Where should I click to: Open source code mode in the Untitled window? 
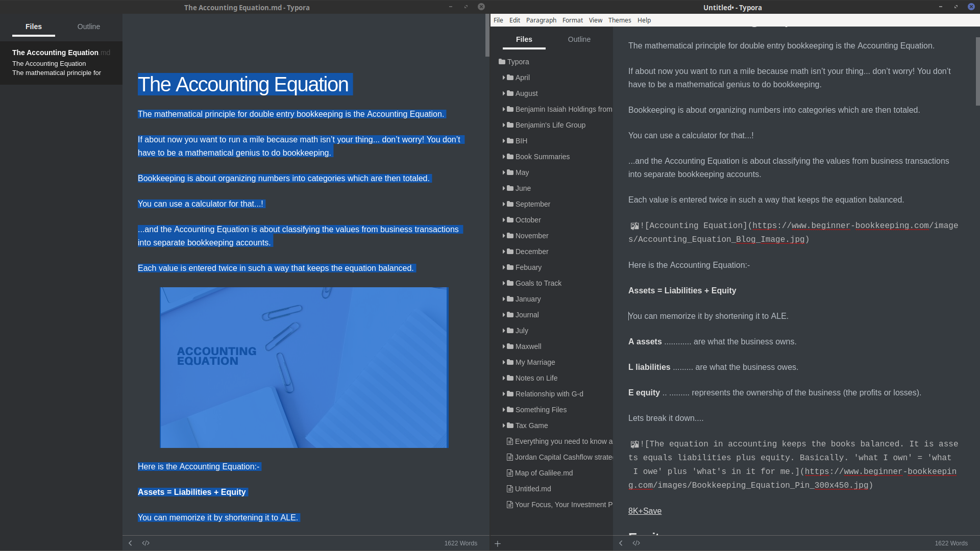click(x=636, y=543)
